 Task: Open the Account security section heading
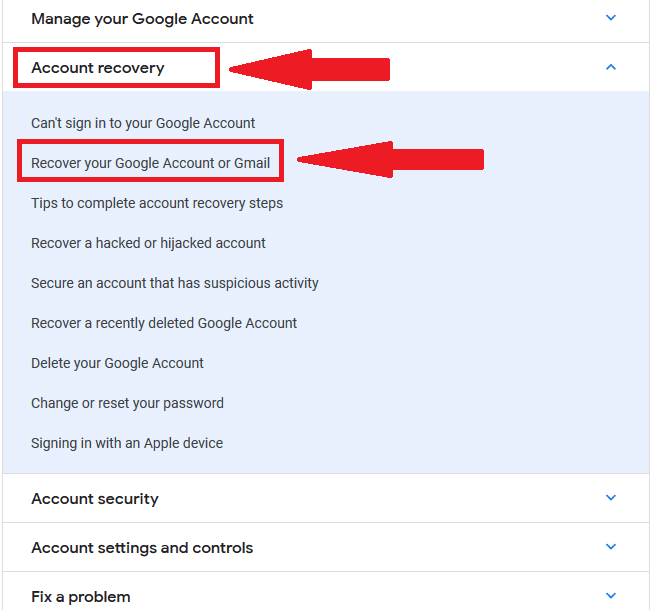tap(95, 499)
